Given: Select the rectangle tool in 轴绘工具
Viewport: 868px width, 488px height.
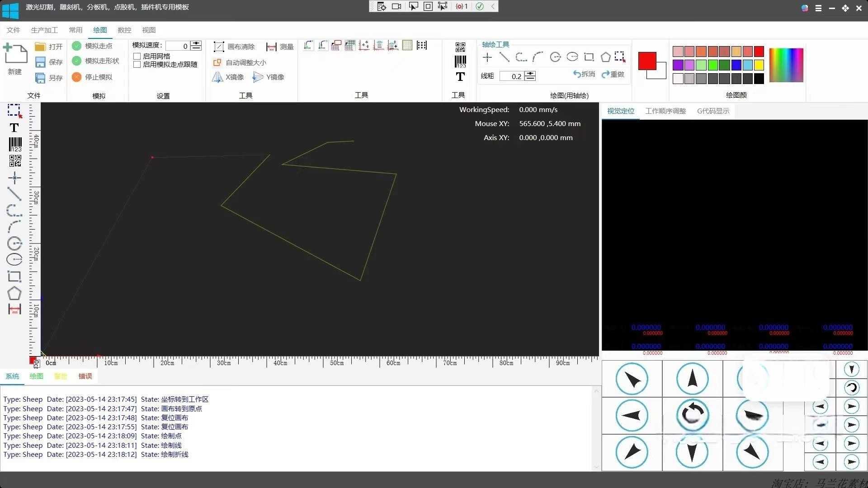Looking at the screenshot, I should point(589,57).
